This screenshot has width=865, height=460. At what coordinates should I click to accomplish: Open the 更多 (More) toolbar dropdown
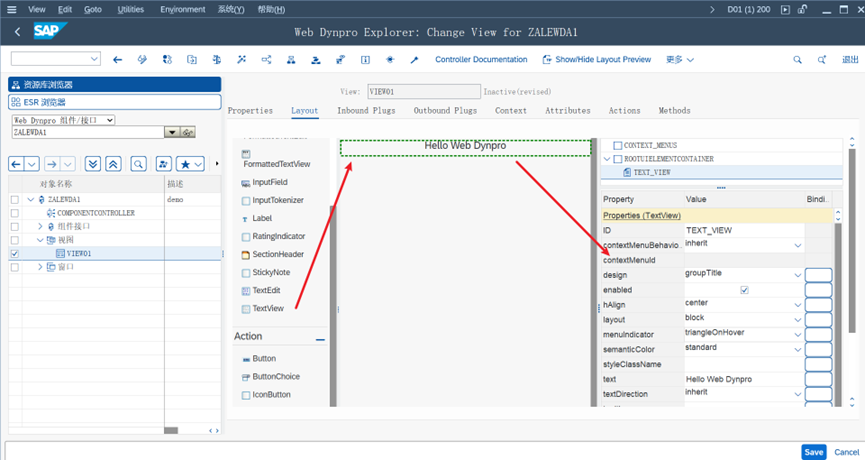point(680,60)
